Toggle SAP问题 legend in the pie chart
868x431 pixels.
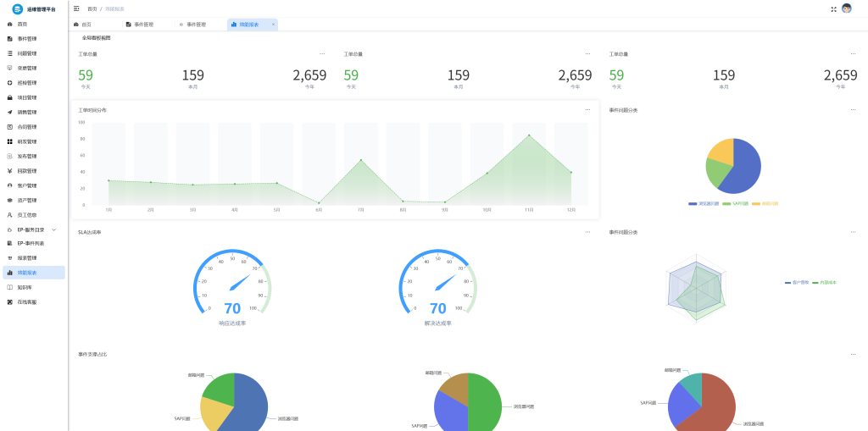click(x=736, y=203)
